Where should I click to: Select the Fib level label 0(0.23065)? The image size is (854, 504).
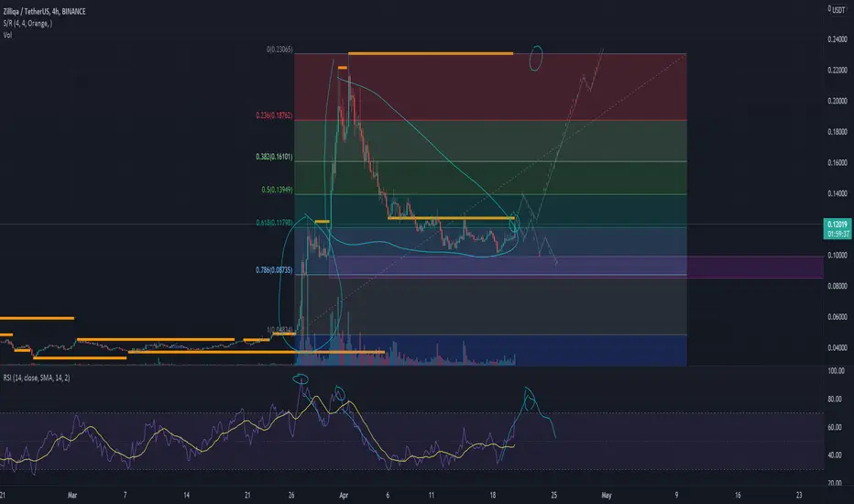[x=279, y=49]
